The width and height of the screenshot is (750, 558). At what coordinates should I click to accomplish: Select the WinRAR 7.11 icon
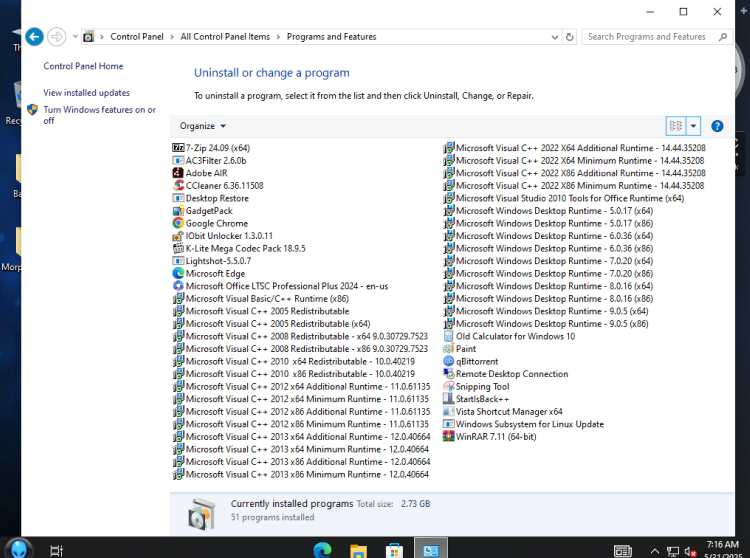[x=448, y=436]
